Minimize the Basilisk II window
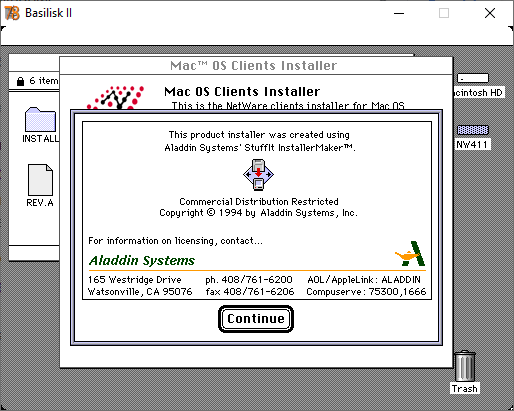 point(399,13)
